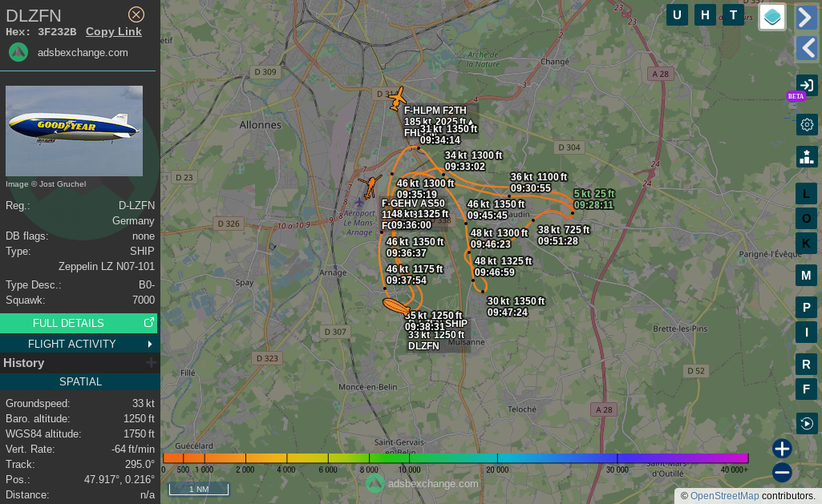Click the Copy Link link
The width and height of the screenshot is (822, 504).
pyautogui.click(x=113, y=31)
